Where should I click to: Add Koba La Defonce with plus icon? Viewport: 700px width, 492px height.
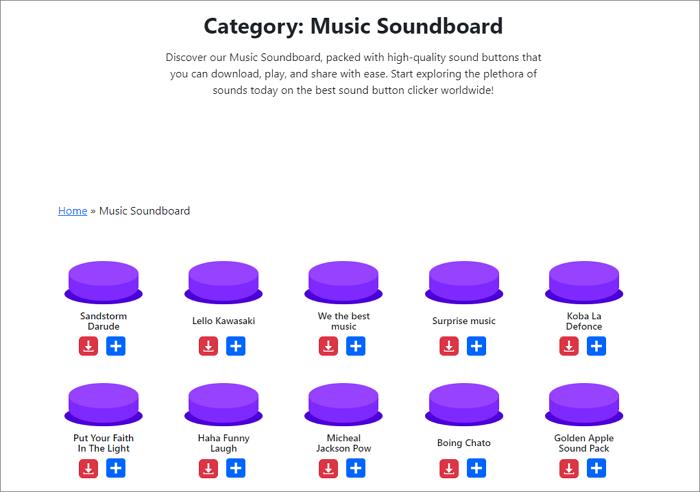pos(596,346)
